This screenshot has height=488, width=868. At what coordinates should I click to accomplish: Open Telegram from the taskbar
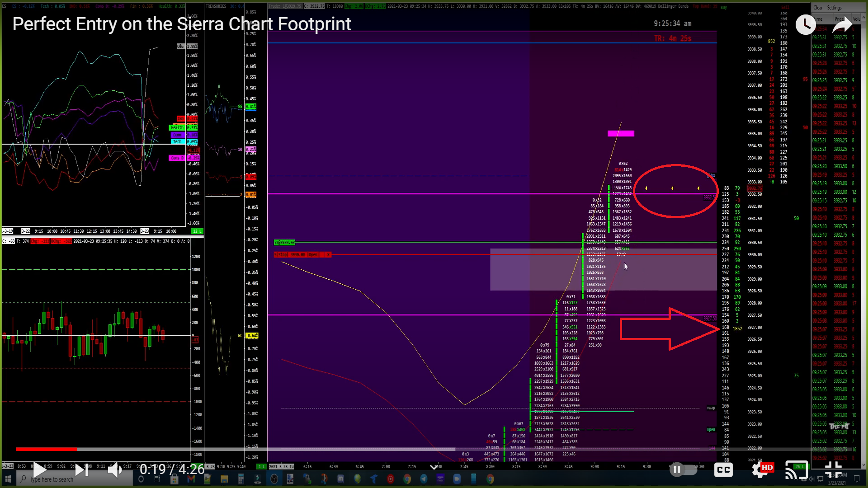[x=424, y=479]
